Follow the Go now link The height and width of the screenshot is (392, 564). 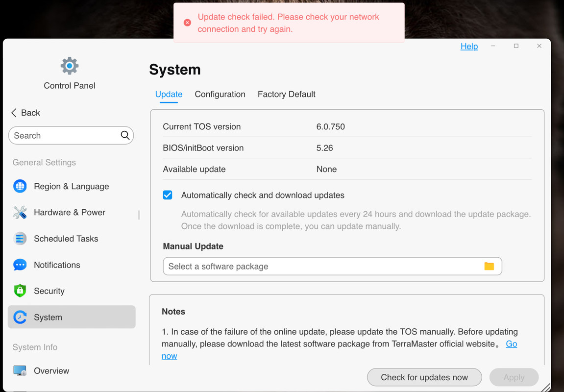click(511, 344)
